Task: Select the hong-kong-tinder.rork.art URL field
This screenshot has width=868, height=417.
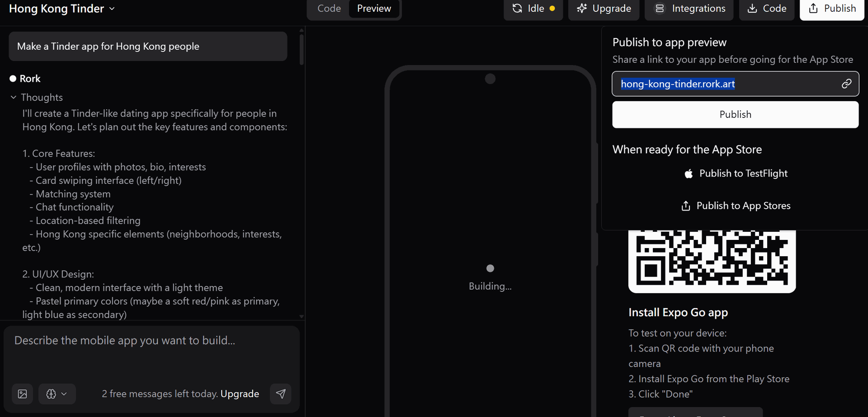Action: 735,84
